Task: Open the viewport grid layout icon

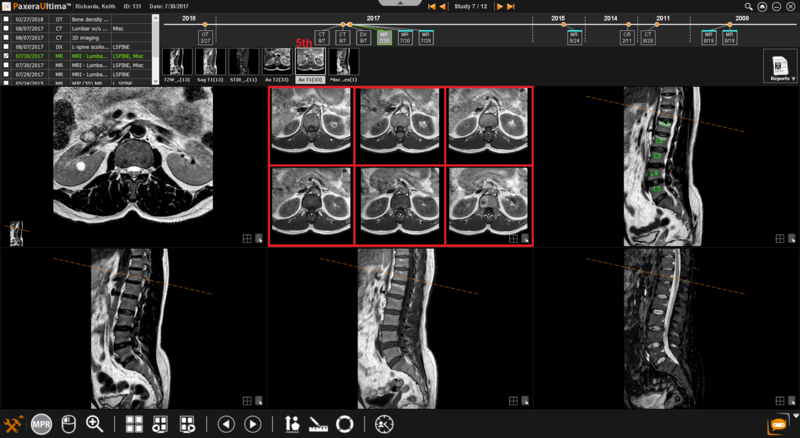Action: pos(134,424)
